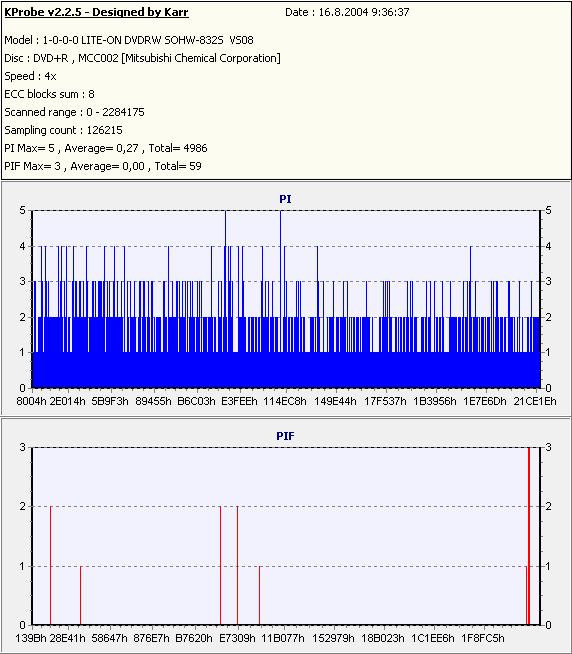Click the 1E7E6Dh label on PI axis
The width and height of the screenshot is (572, 654).
(x=485, y=401)
